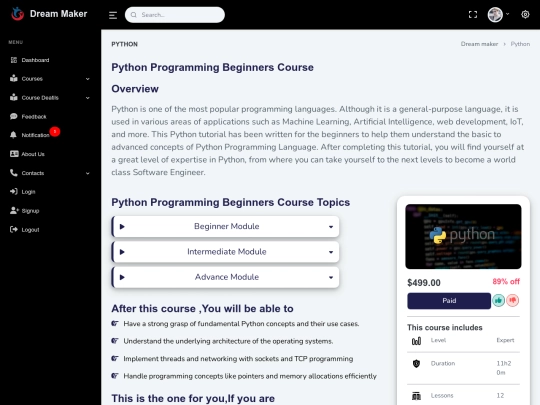Click the 'Understand the underlying architecture' bullet text
Viewport: 540px width, 405px height.
pos(228,341)
